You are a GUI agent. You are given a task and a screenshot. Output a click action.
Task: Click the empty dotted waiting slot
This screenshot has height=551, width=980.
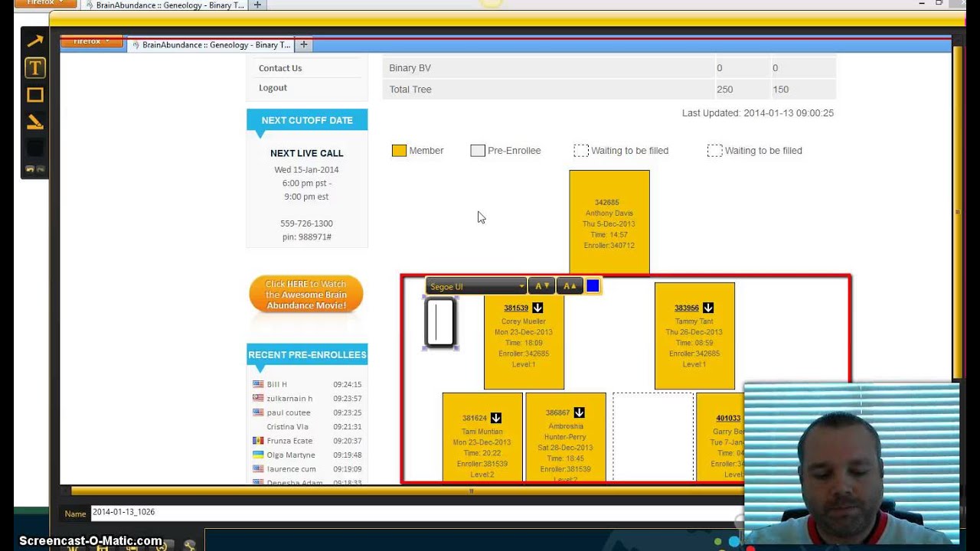coord(653,437)
